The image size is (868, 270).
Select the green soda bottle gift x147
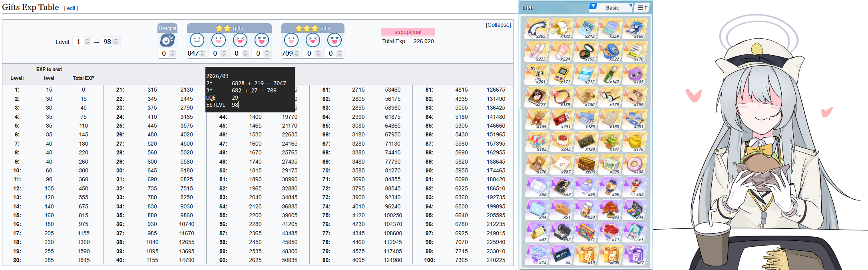point(611,74)
